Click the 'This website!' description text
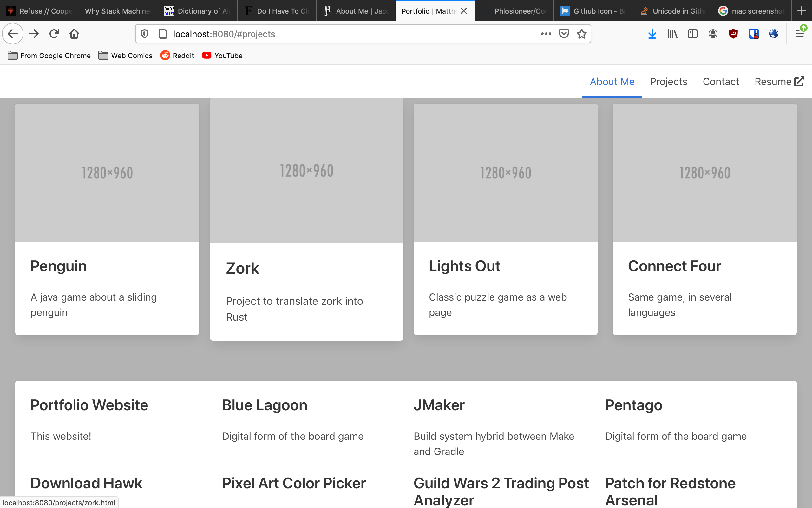Viewport: 812px width, 508px height. pyautogui.click(x=61, y=436)
